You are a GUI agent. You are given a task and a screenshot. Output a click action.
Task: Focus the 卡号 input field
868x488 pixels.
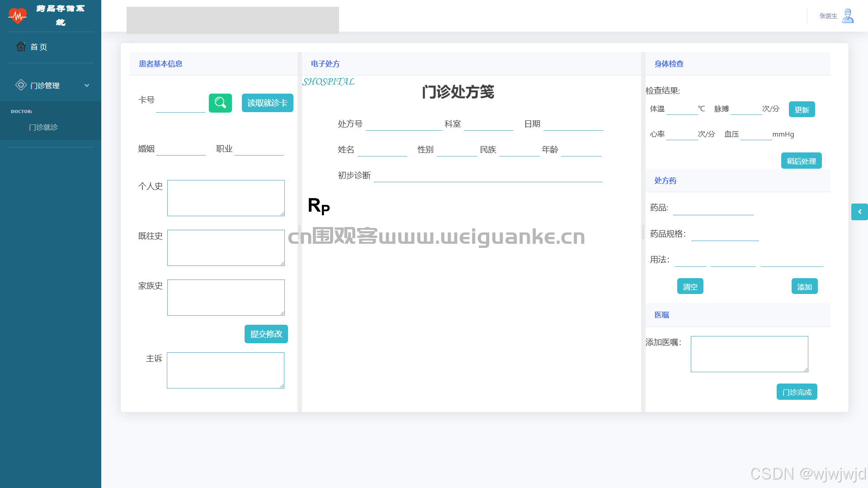[x=181, y=104]
